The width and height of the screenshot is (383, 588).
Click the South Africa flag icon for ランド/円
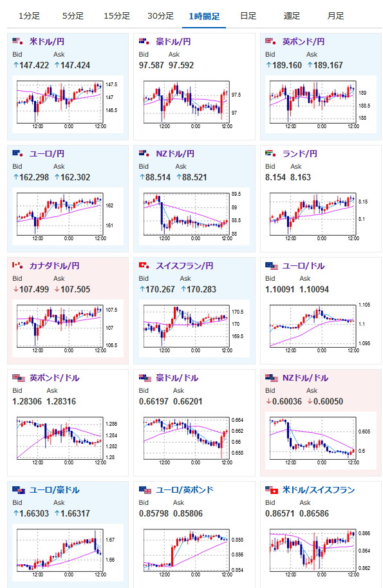coord(270,153)
